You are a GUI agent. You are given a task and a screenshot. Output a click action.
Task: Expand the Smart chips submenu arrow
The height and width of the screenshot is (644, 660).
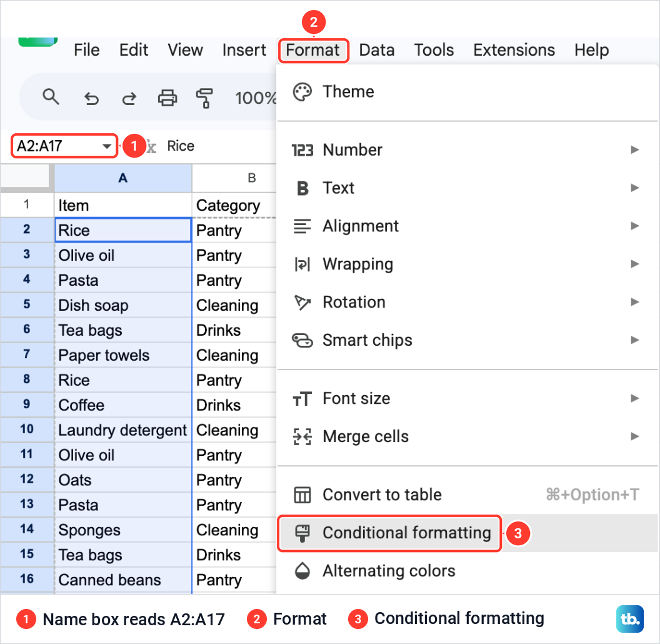click(635, 340)
